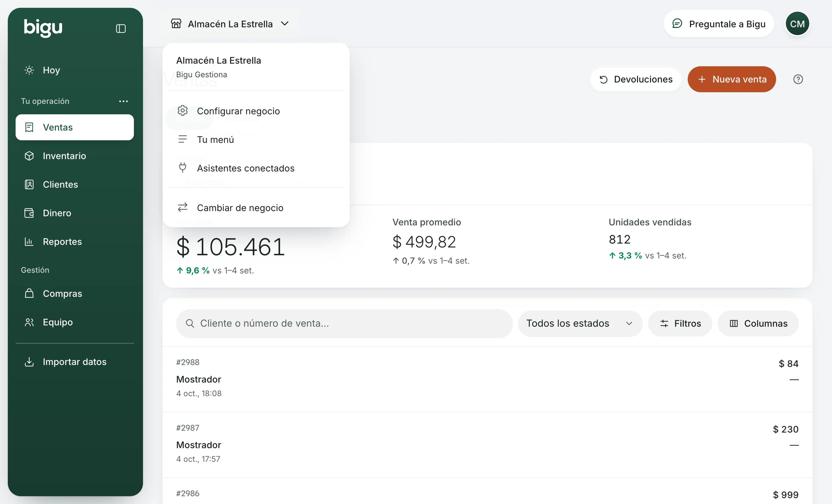Click the Bigu Gestiona subtitle in dropdown

click(201, 75)
